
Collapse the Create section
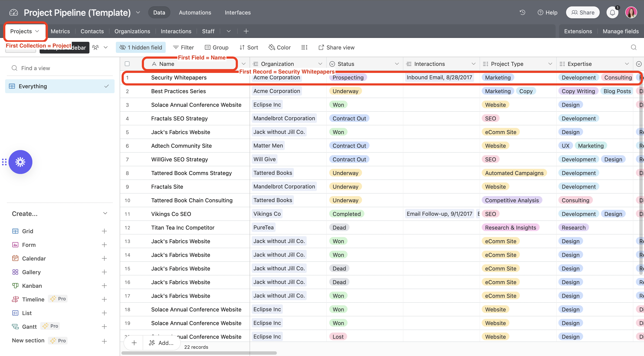coord(105,213)
